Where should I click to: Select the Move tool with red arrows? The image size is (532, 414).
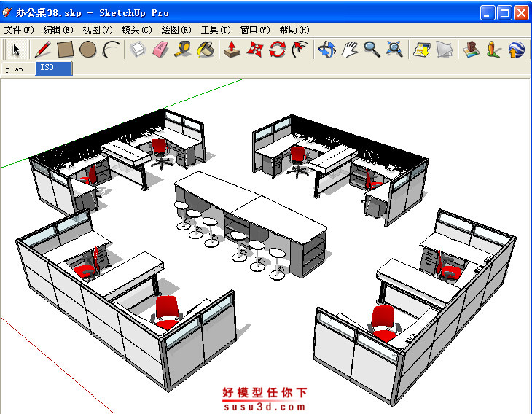coord(255,50)
